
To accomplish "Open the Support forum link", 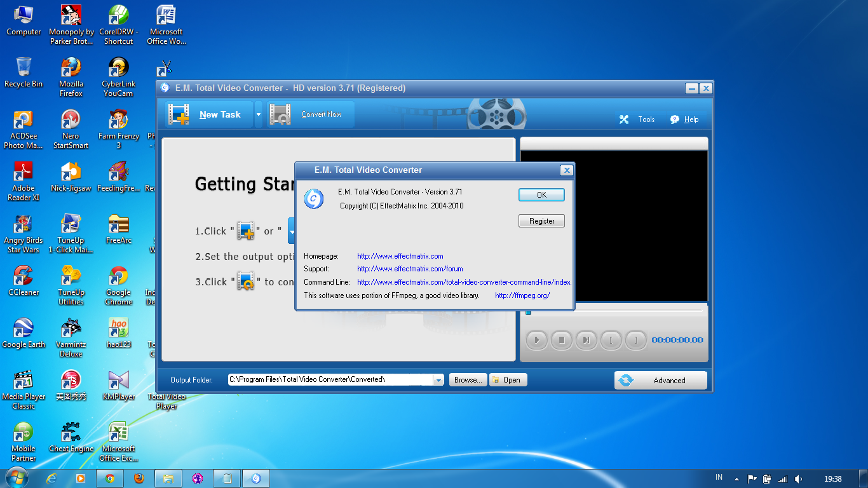I will click(410, 269).
